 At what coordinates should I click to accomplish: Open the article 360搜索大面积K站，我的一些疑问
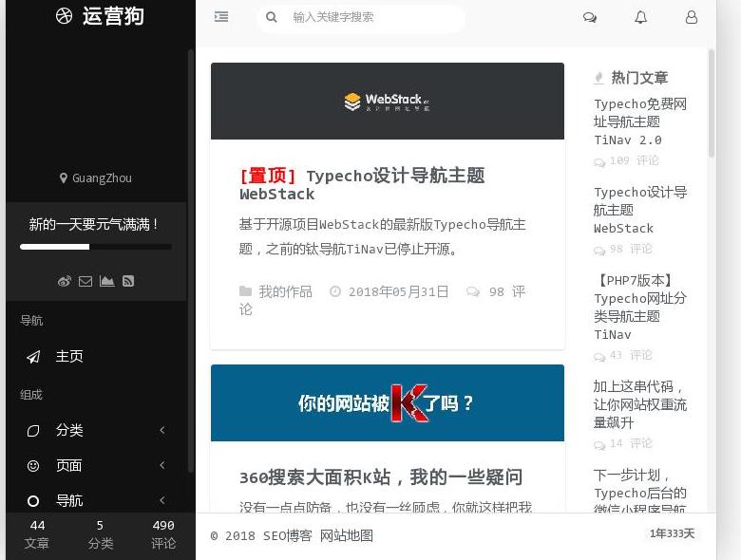tap(381, 476)
